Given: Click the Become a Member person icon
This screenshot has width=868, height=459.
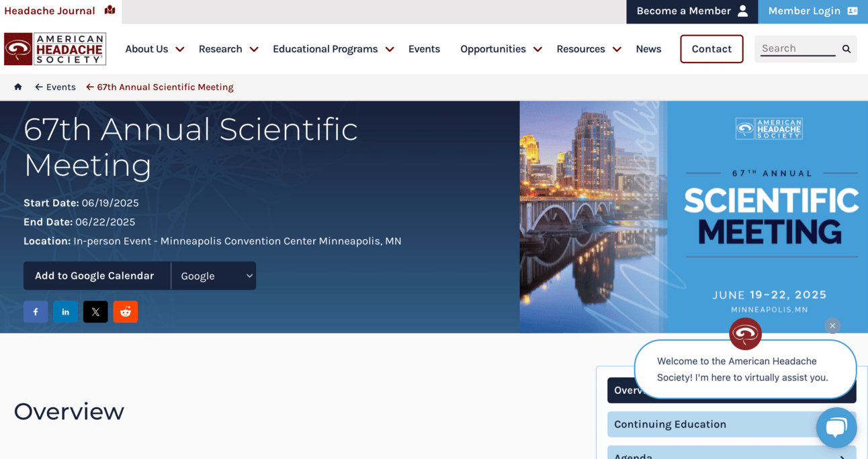Looking at the screenshot, I should pyautogui.click(x=742, y=11).
